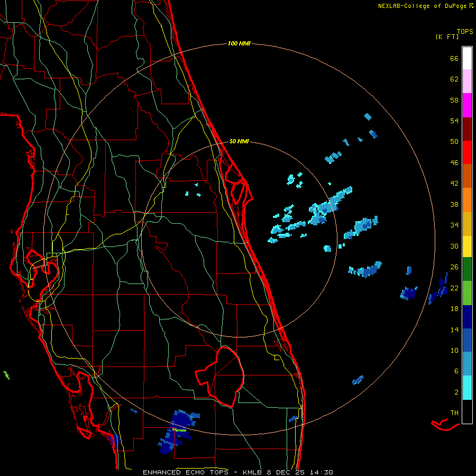Click the 100 NMI range ring label
Viewport: 476px width, 476px height.
tap(239, 44)
